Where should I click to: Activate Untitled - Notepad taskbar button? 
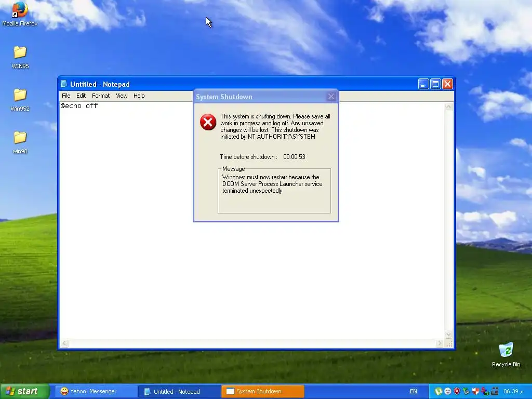179,392
